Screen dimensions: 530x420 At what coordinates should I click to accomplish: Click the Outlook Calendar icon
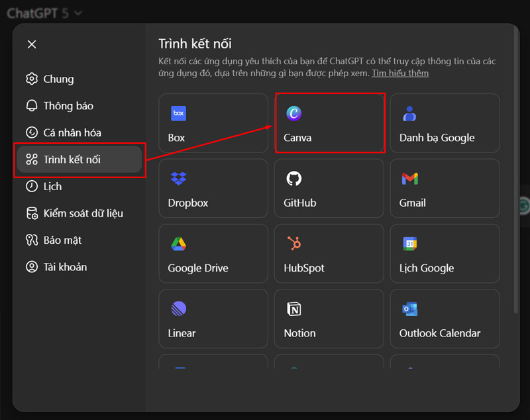pyautogui.click(x=409, y=309)
